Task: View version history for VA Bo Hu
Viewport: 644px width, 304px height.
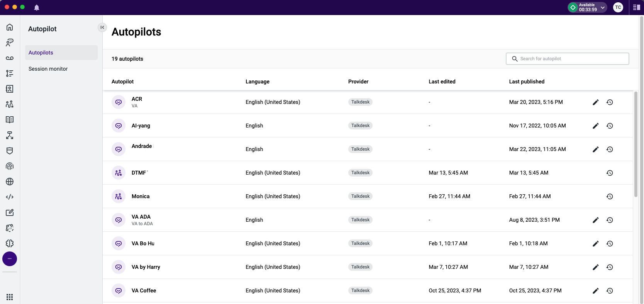Action: (610, 244)
